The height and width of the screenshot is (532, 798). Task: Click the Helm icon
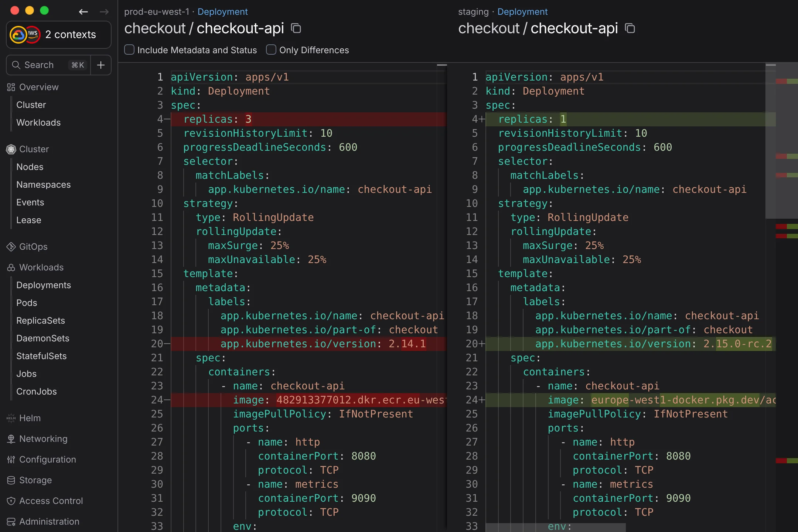point(11,418)
